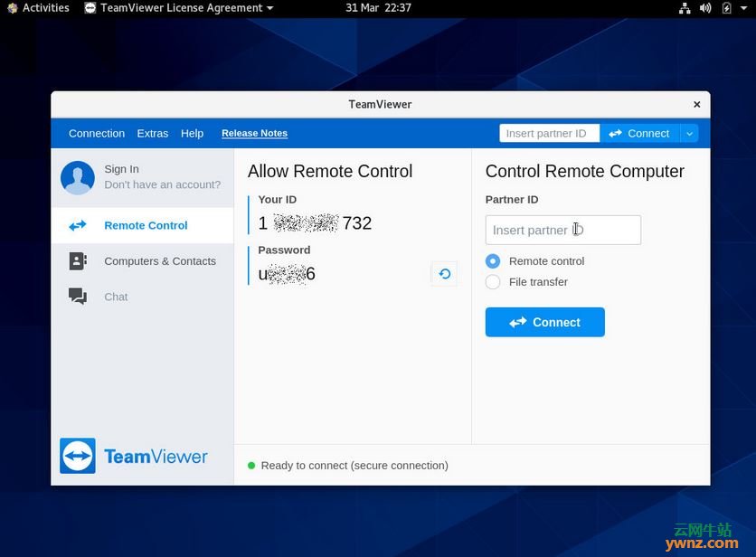
Task: Enable Remote control before connecting
Action: [493, 260]
